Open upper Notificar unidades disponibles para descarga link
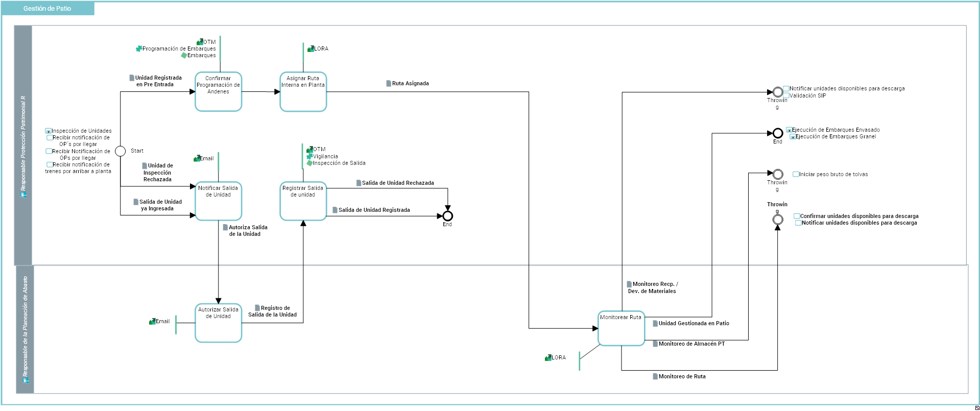 pyautogui.click(x=844, y=88)
